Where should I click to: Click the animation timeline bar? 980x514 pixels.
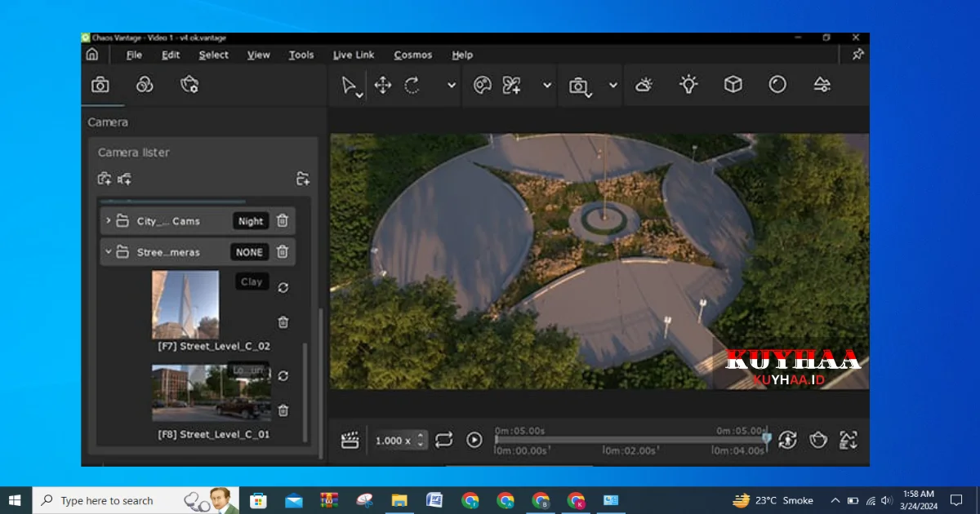pyautogui.click(x=630, y=440)
